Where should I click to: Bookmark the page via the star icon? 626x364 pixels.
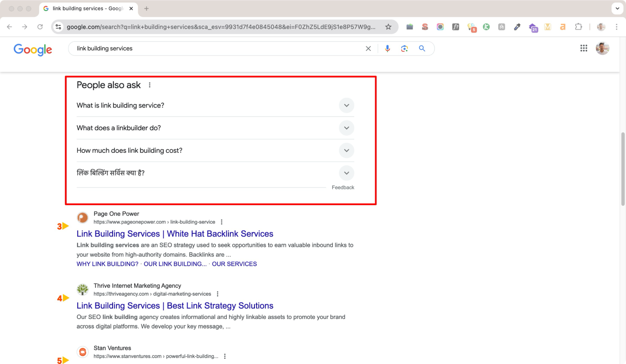tap(388, 27)
